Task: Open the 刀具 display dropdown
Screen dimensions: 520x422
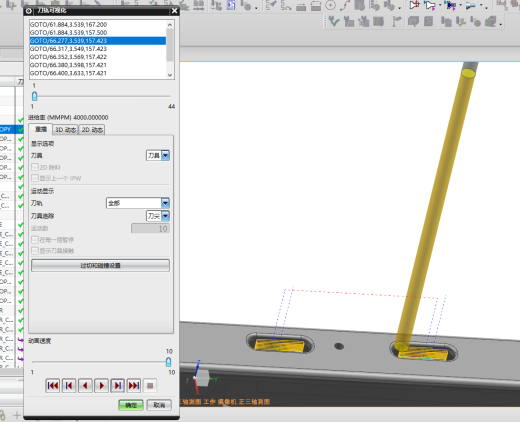Action: (158, 155)
